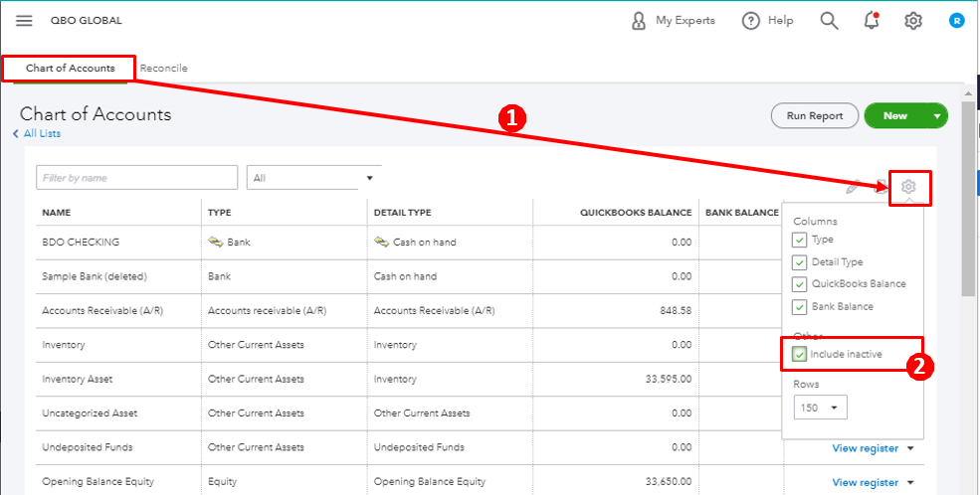Click the pencil edit icon above table

(853, 187)
